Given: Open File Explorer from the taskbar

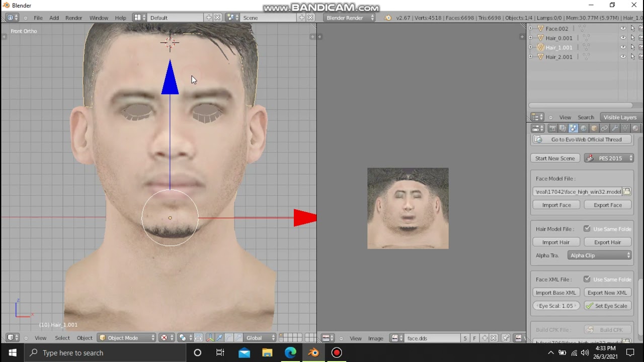Looking at the screenshot, I should point(267,353).
